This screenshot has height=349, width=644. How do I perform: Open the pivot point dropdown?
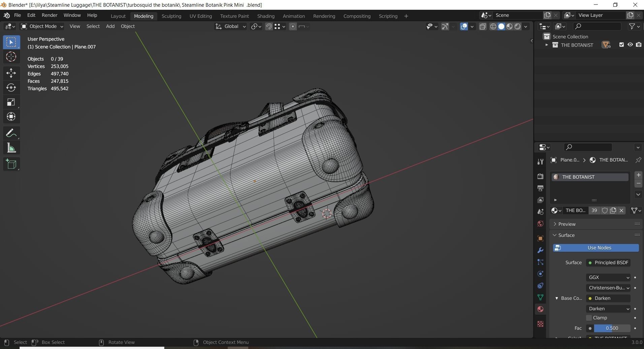click(256, 26)
